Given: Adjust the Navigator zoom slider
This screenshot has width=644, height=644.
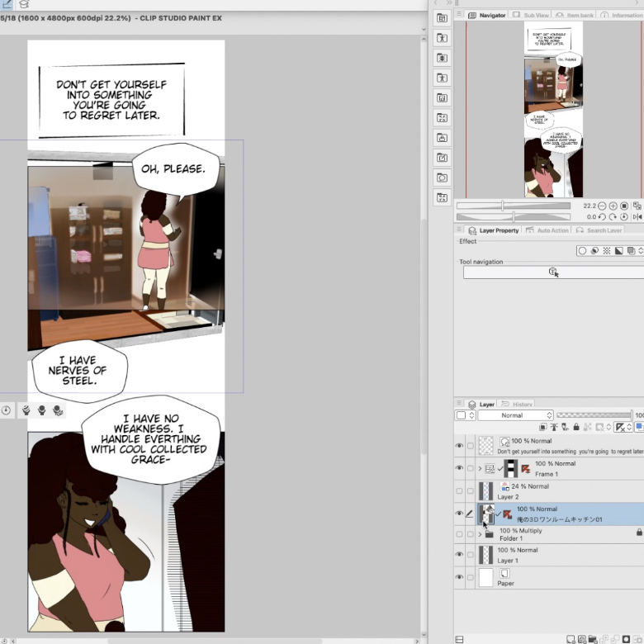Looking at the screenshot, I should click(514, 206).
